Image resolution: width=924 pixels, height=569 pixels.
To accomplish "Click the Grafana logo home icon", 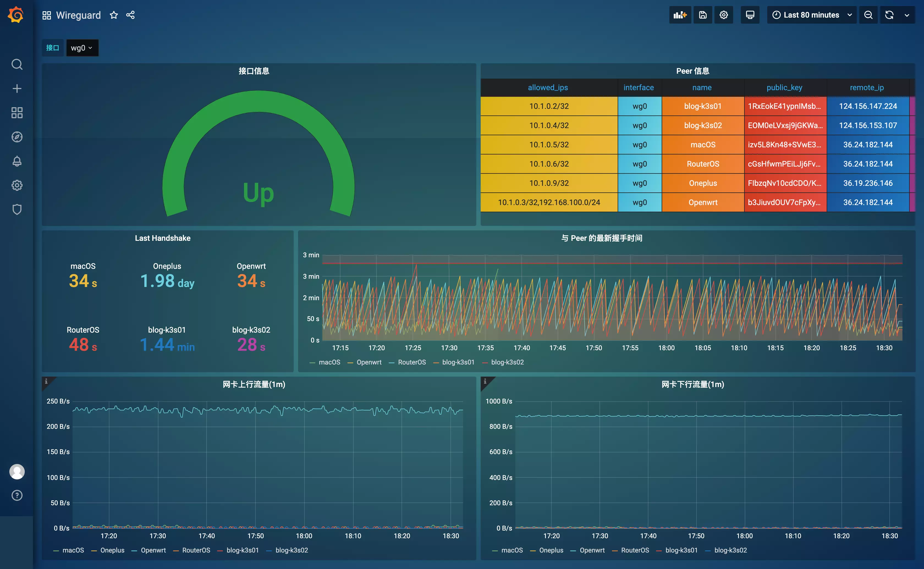I will (16, 15).
